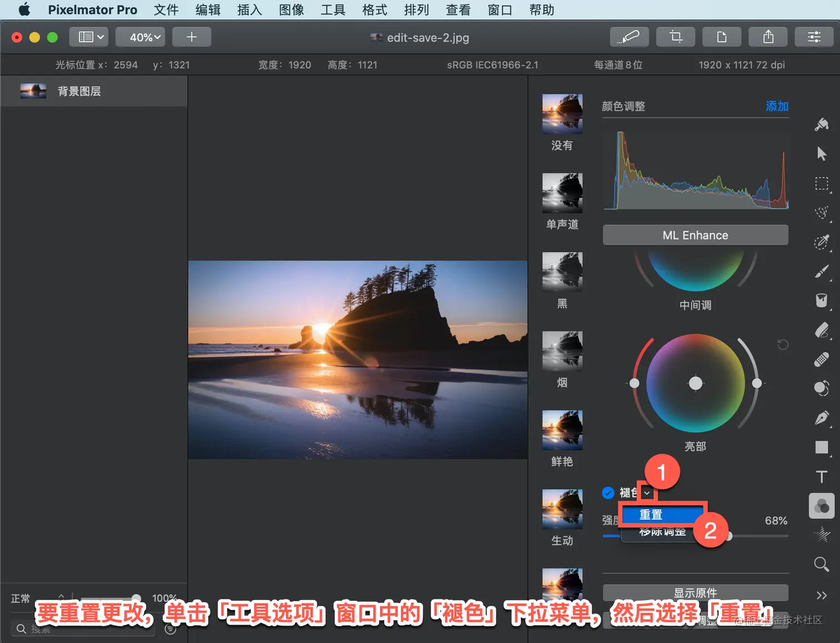
Task: Open the 褪色 dropdown chevron
Action: [x=647, y=493]
